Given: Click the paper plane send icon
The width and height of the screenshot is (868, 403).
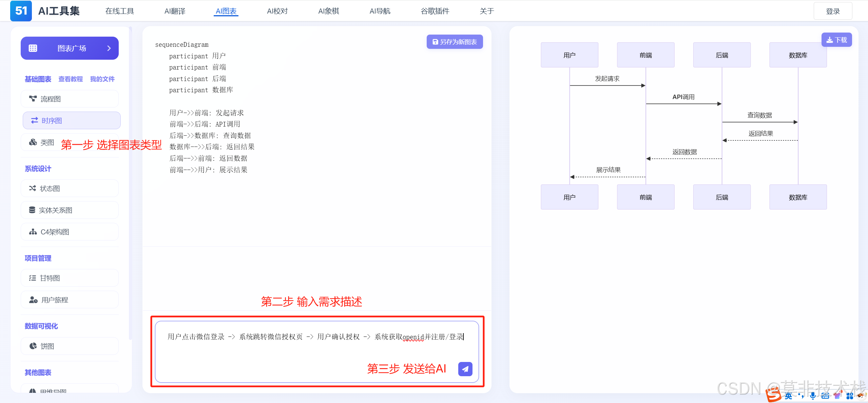Looking at the screenshot, I should coord(465,369).
